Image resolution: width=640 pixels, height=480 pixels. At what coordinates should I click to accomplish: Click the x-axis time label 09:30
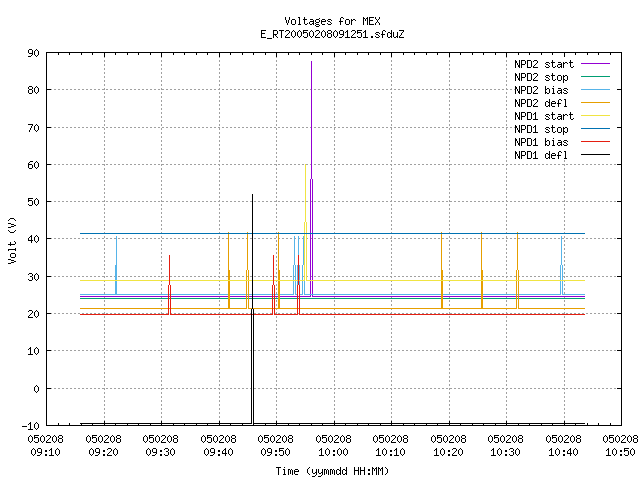coord(160,453)
